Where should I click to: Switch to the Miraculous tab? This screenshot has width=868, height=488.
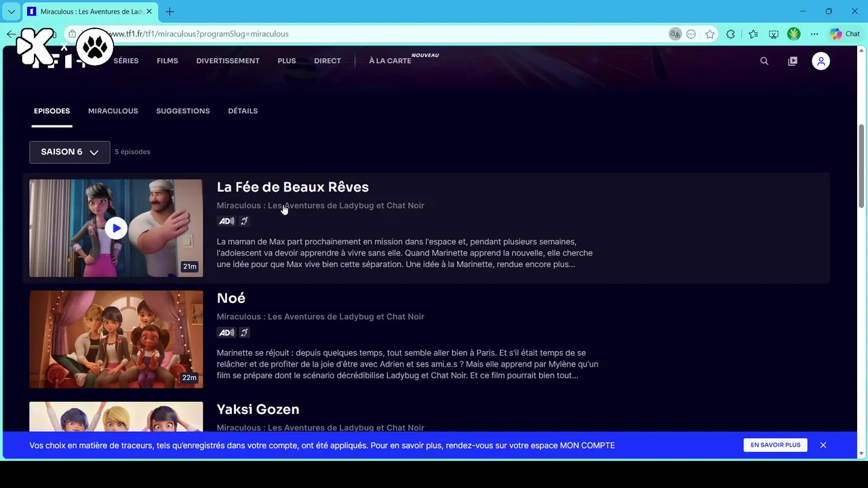[x=113, y=111]
